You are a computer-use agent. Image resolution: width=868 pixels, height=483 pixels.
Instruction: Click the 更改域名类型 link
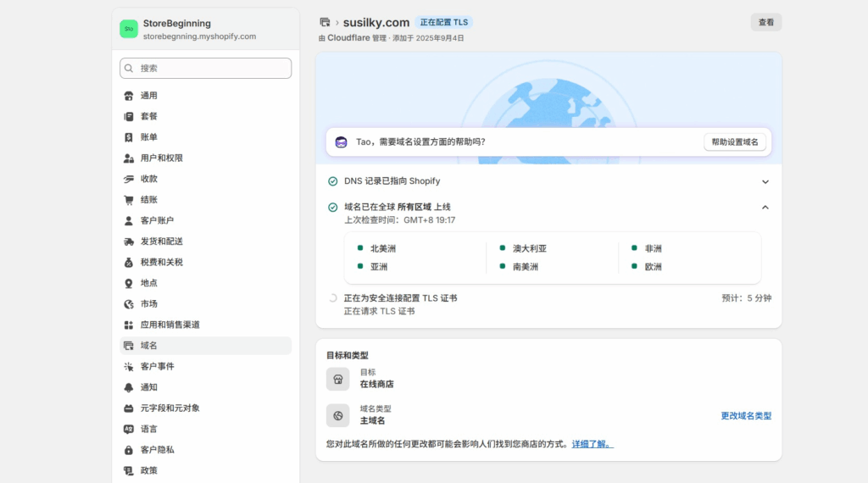pyautogui.click(x=746, y=416)
